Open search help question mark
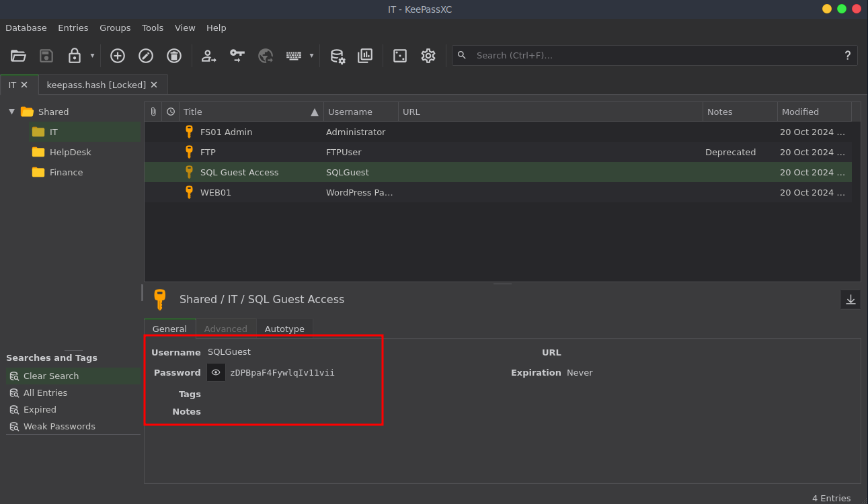The width and height of the screenshot is (868, 504). tap(848, 56)
